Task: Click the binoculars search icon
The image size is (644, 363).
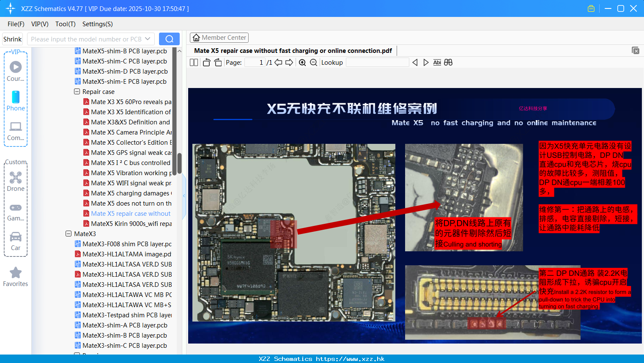Action: (x=448, y=62)
